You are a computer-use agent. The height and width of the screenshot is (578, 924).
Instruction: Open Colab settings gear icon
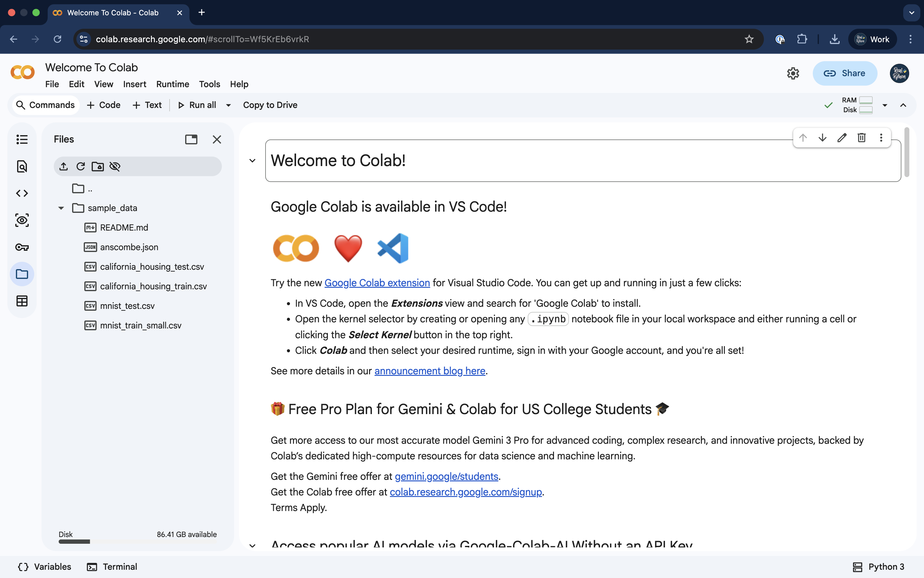[x=793, y=73]
